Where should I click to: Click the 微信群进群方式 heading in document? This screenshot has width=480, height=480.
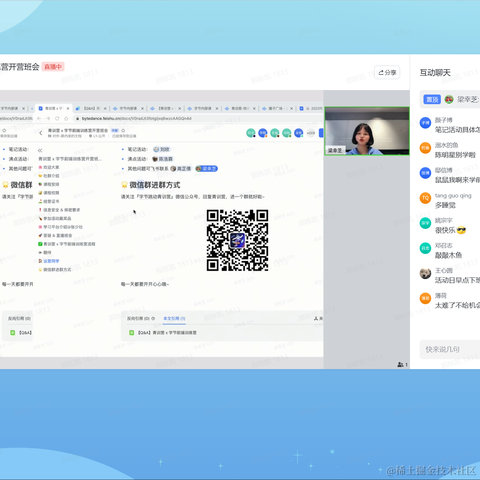click(155, 185)
